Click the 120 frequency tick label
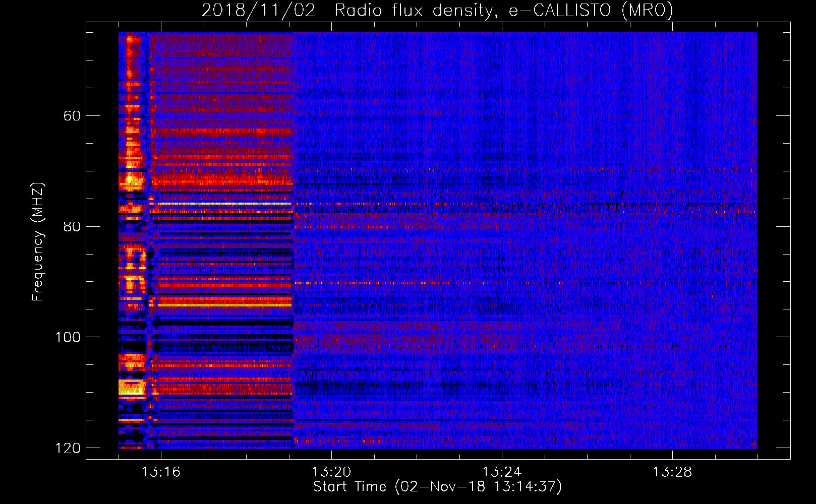The height and width of the screenshot is (504, 816). [68, 448]
